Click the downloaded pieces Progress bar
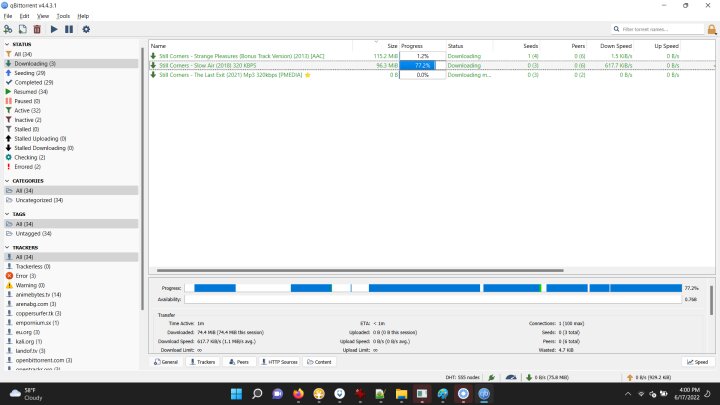720x405 pixels. pyautogui.click(x=433, y=288)
